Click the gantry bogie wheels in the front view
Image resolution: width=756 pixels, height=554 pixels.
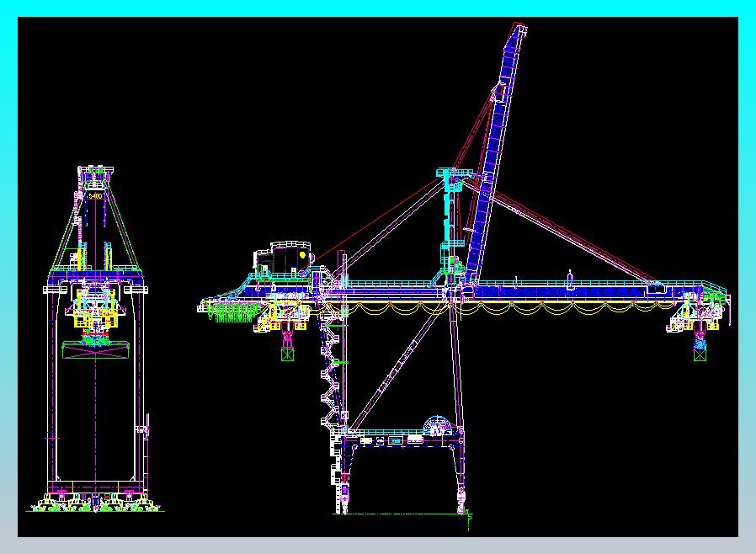(x=95, y=503)
